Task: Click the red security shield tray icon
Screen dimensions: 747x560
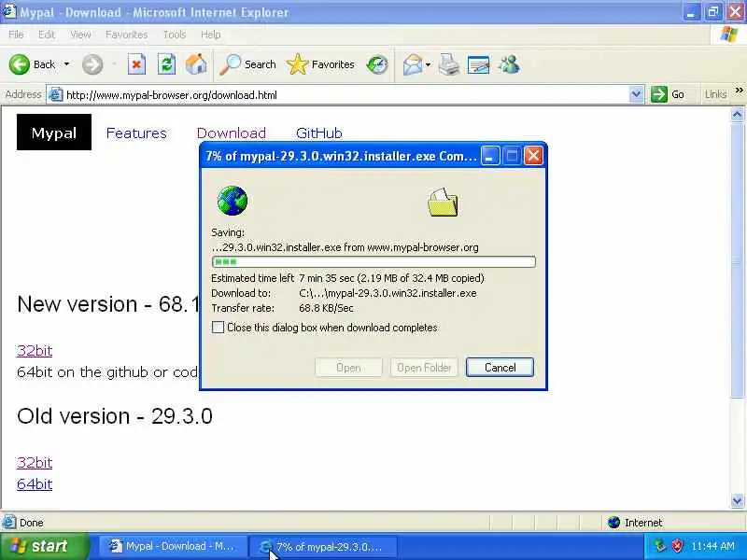Action: click(x=677, y=546)
